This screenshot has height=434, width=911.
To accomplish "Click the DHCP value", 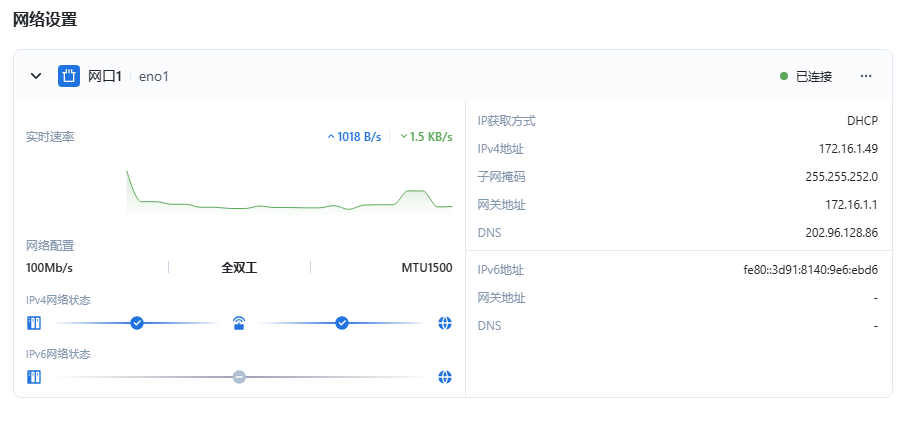I will point(862,121).
